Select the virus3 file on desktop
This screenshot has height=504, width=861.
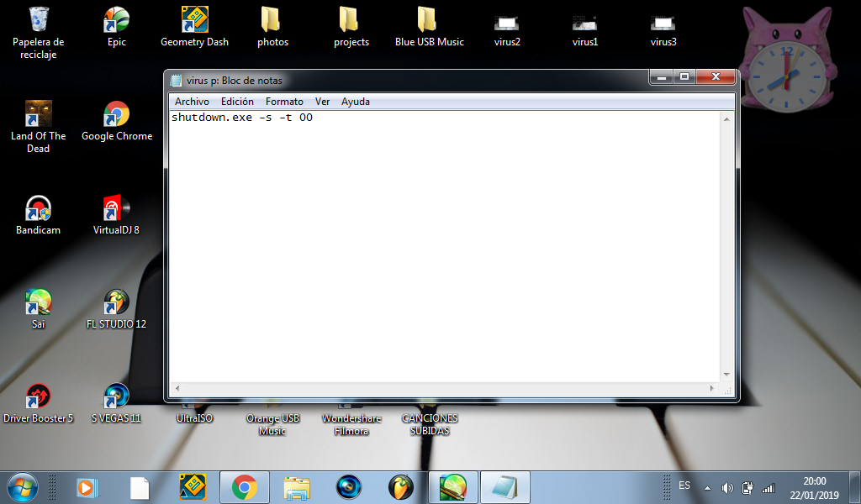tap(663, 30)
